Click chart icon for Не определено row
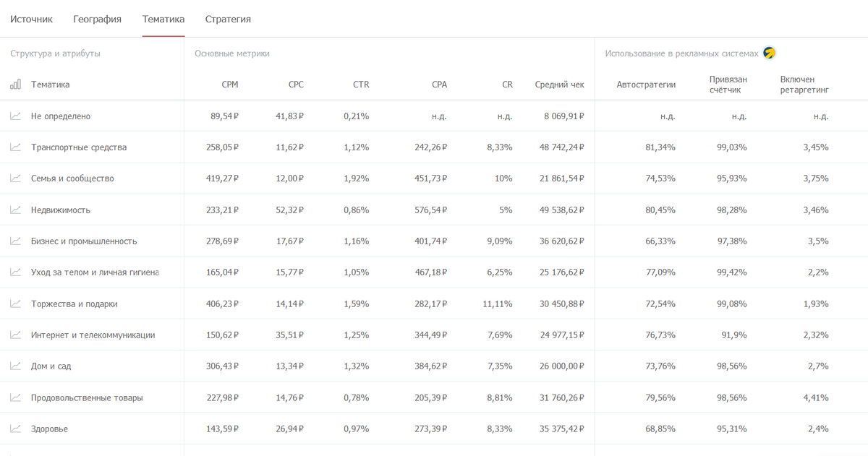868x456 pixels. [x=15, y=116]
